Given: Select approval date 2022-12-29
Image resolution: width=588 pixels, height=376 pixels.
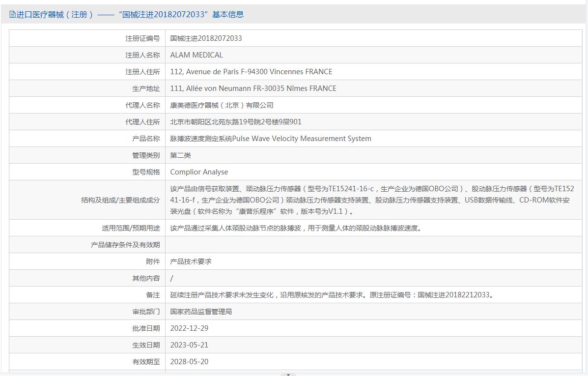Looking at the screenshot, I should click(x=189, y=329).
